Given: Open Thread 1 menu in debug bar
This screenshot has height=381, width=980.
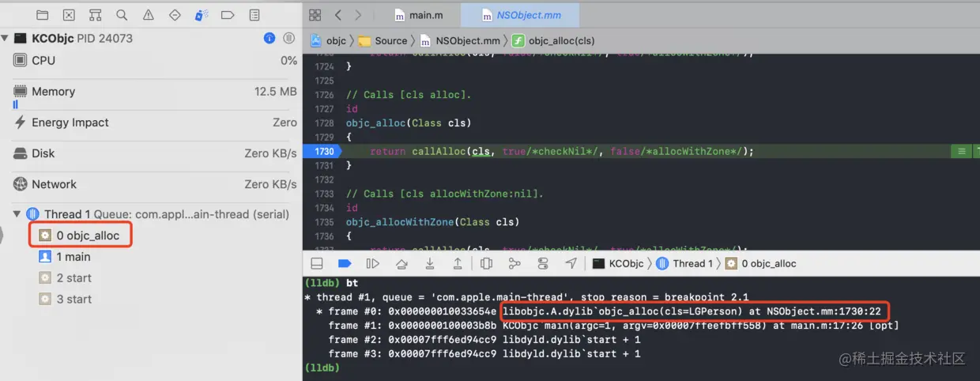Looking at the screenshot, I should [684, 263].
